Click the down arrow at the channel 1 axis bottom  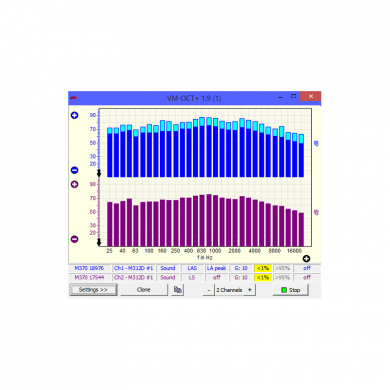point(99,173)
